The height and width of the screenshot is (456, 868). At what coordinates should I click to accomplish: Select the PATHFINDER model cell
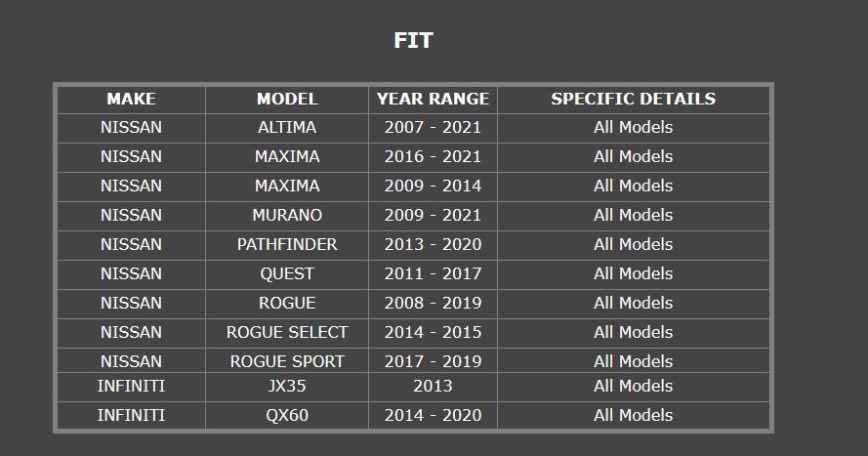click(x=287, y=245)
